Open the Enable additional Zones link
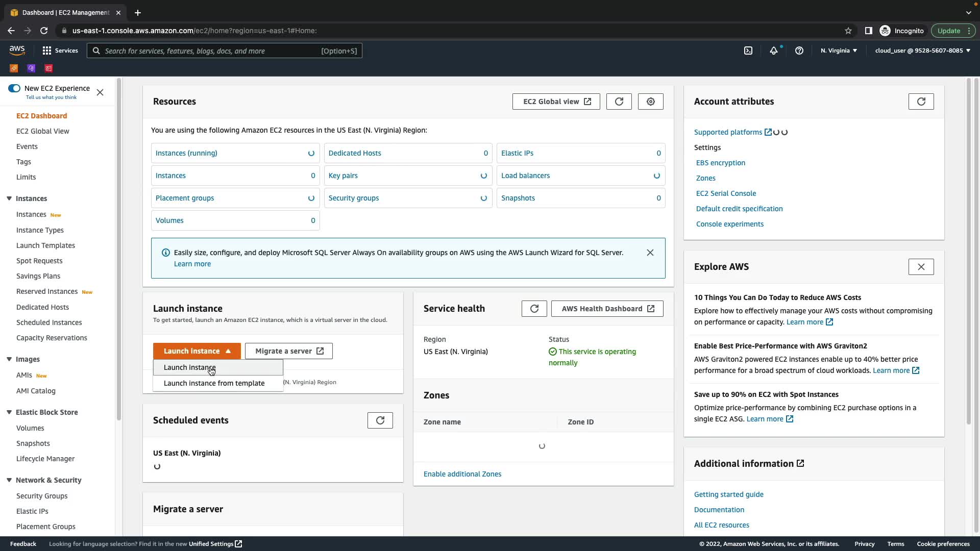Screen dimensions: 980x551 tap(462, 474)
